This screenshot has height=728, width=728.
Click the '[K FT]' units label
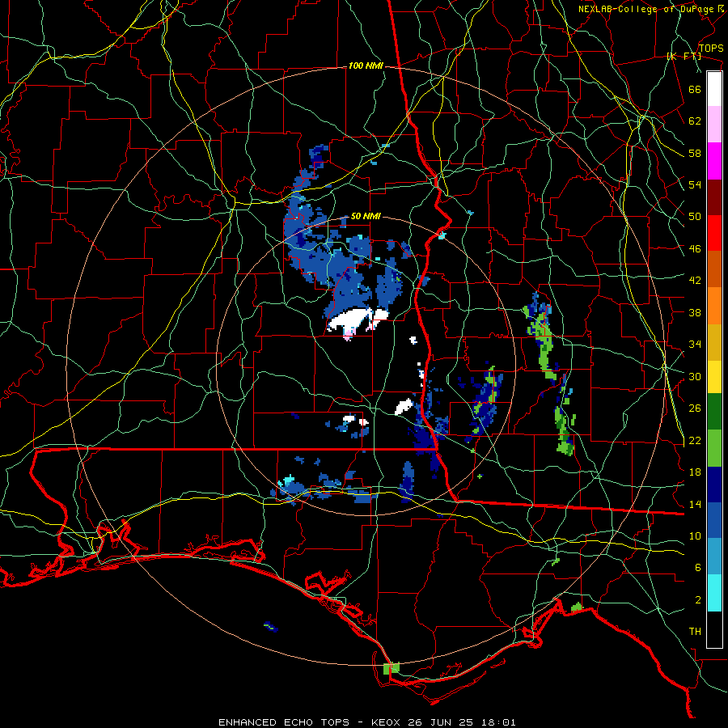684,57
